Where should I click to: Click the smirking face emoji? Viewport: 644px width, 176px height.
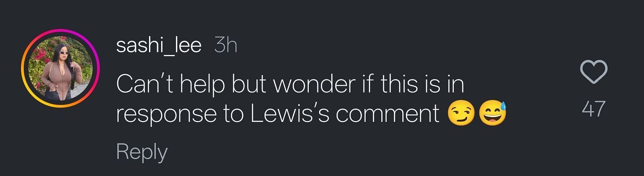(x=461, y=114)
